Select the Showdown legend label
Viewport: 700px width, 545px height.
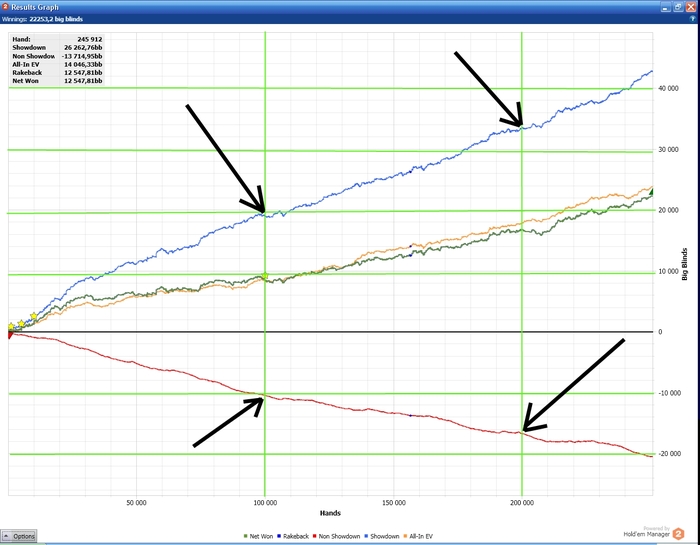coord(384,536)
